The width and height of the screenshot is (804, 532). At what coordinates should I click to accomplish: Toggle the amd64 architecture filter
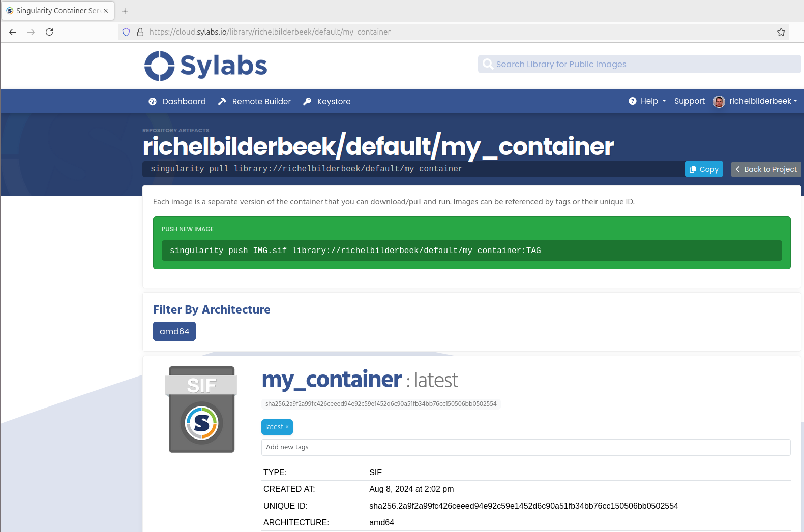[x=174, y=331]
